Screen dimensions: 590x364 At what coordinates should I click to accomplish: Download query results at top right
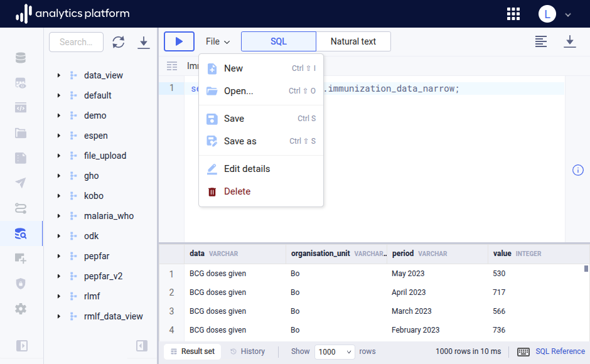click(570, 41)
